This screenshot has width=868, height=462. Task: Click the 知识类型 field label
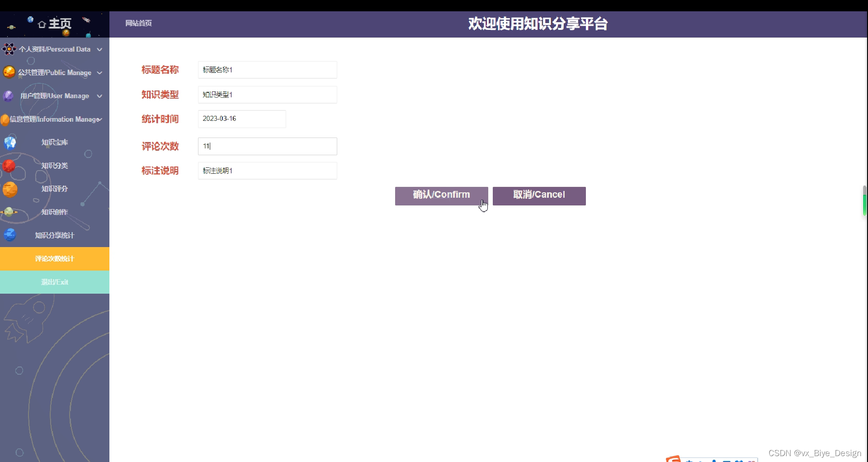[160, 95]
